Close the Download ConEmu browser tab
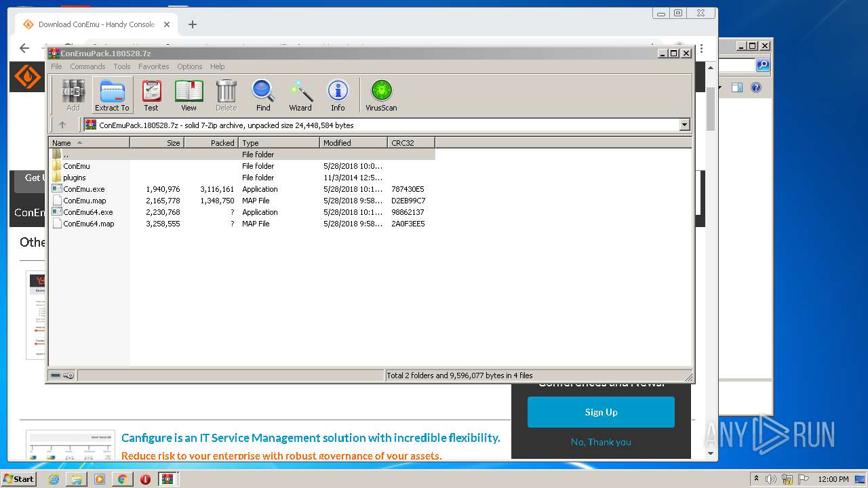 [x=167, y=24]
